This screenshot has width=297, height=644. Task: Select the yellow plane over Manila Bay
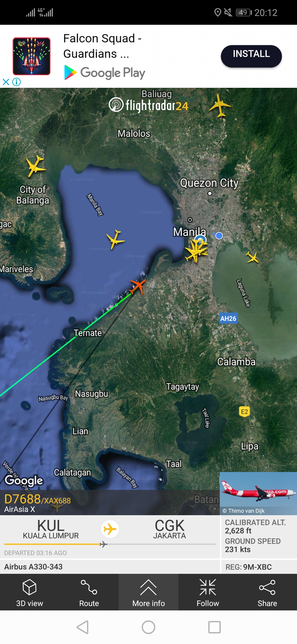[115, 239]
